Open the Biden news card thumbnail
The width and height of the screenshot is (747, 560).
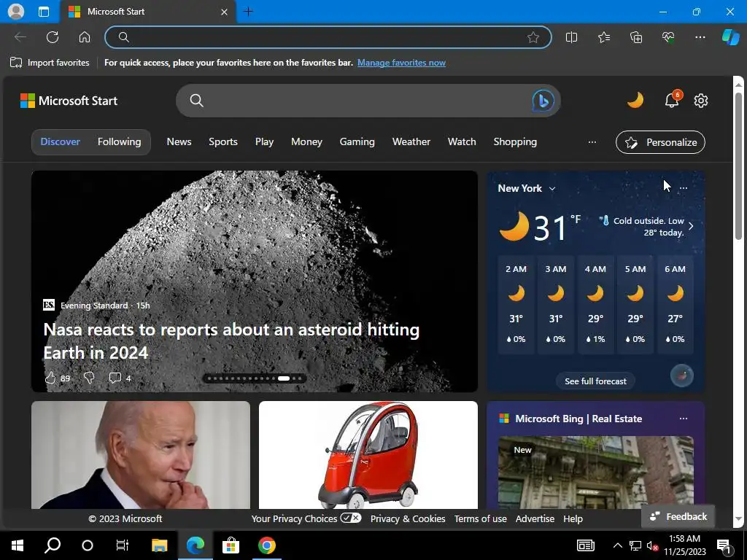(141, 455)
